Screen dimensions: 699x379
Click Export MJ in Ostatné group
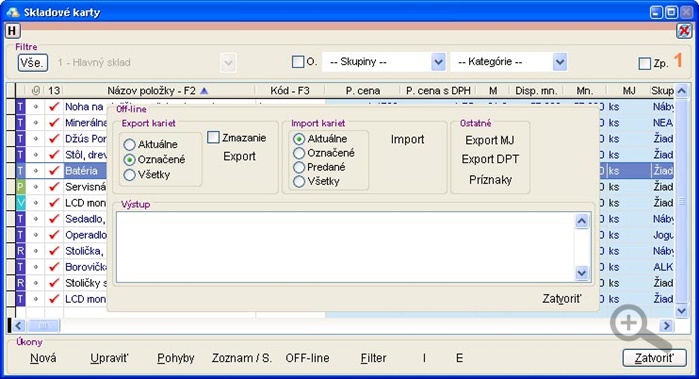click(x=489, y=140)
